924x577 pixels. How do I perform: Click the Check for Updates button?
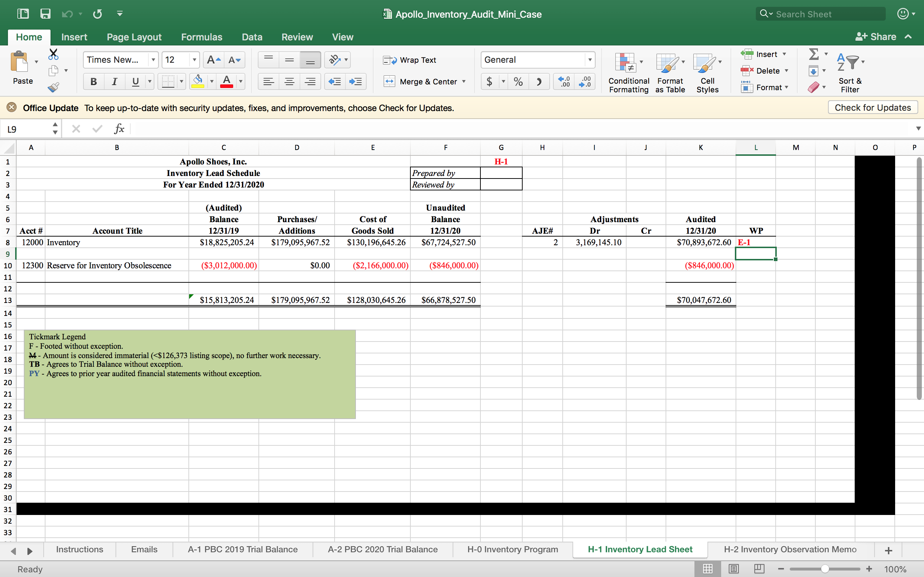872,107
